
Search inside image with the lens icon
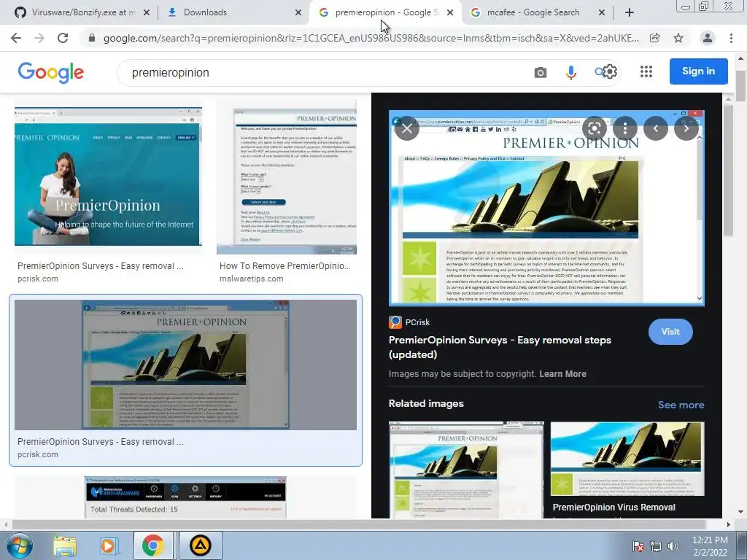(594, 128)
